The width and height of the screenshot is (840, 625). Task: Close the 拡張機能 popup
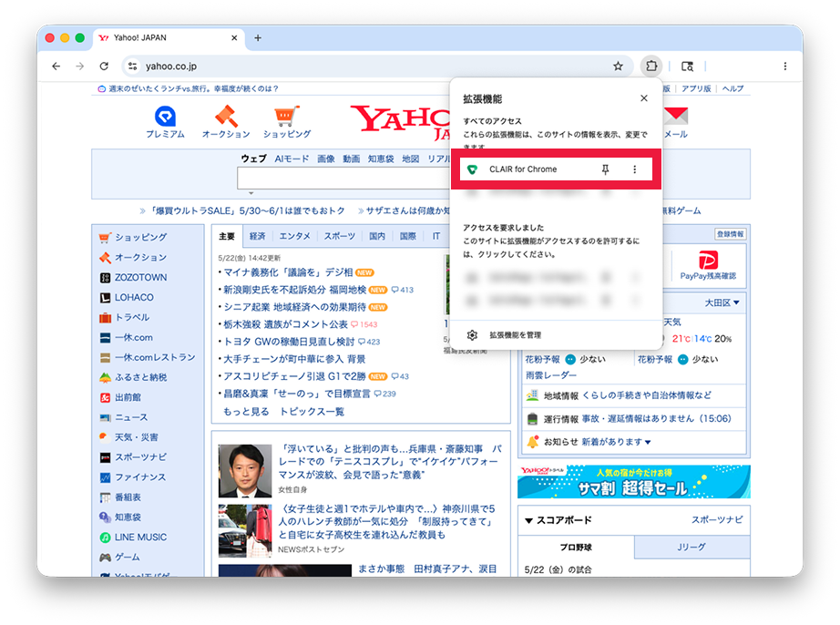tap(644, 98)
